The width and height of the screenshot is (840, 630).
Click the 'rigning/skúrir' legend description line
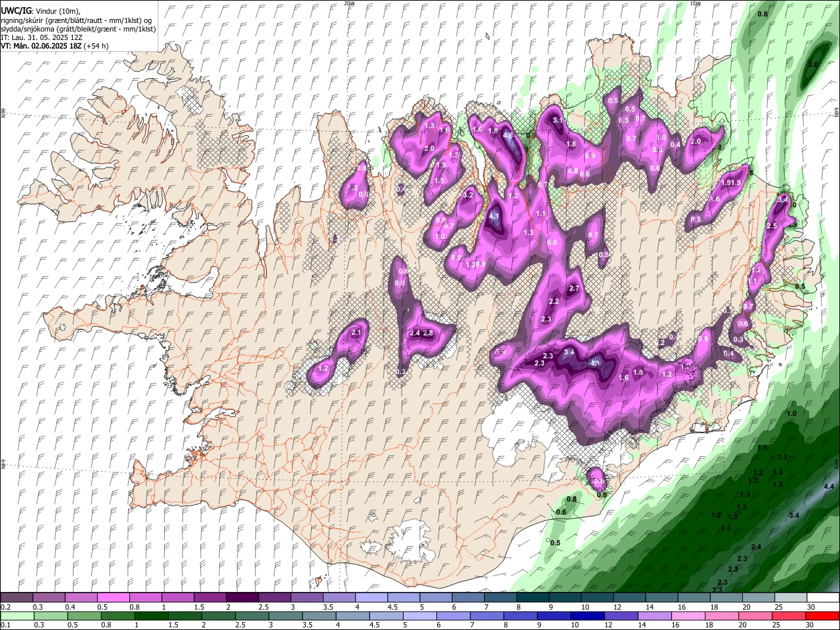(77, 20)
